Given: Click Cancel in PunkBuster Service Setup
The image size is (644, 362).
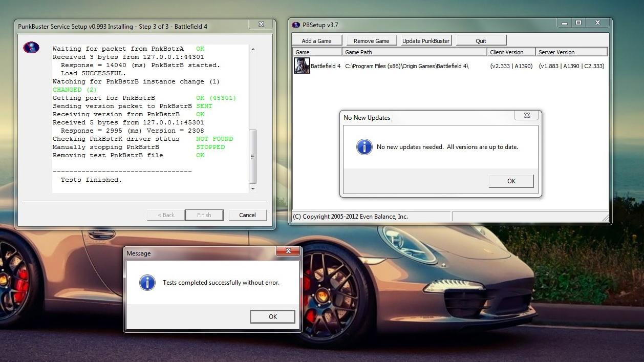Looking at the screenshot, I should (x=247, y=215).
